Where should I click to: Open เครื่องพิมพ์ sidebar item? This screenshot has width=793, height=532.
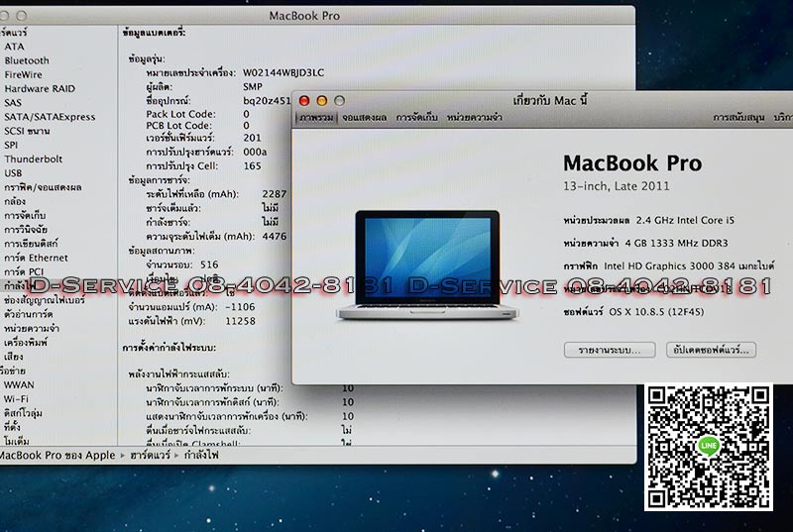pos(26,343)
